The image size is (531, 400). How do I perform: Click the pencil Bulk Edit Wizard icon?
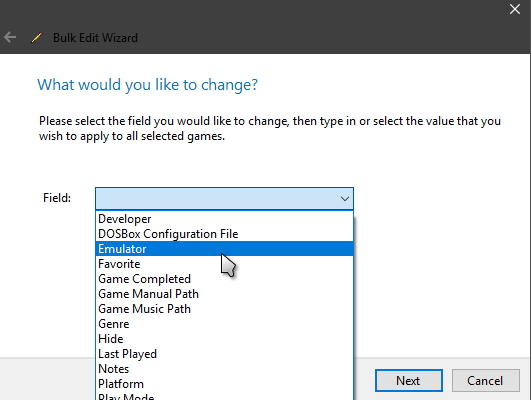[x=37, y=37]
